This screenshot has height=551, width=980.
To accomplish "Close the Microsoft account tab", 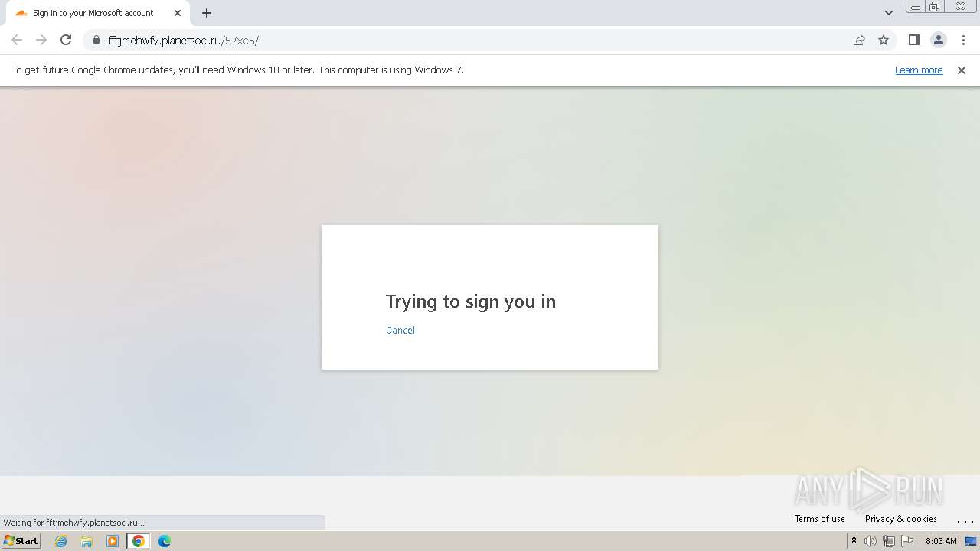I will click(178, 13).
